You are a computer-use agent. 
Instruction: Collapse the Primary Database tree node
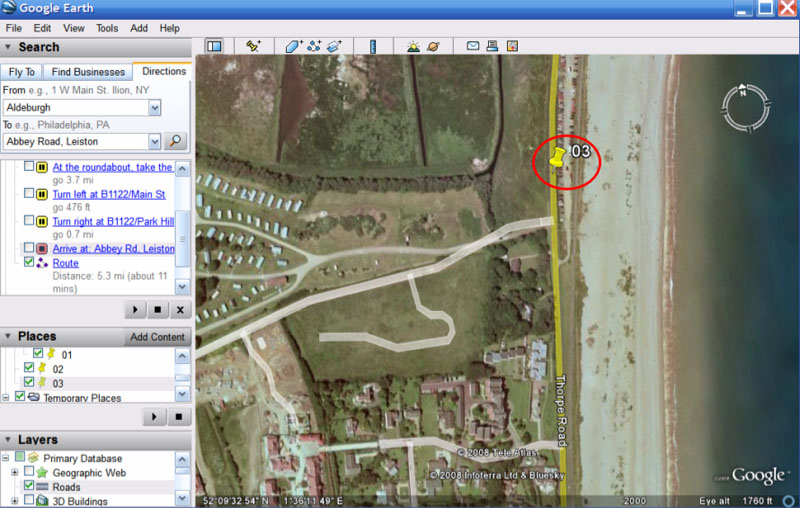click(x=6, y=458)
